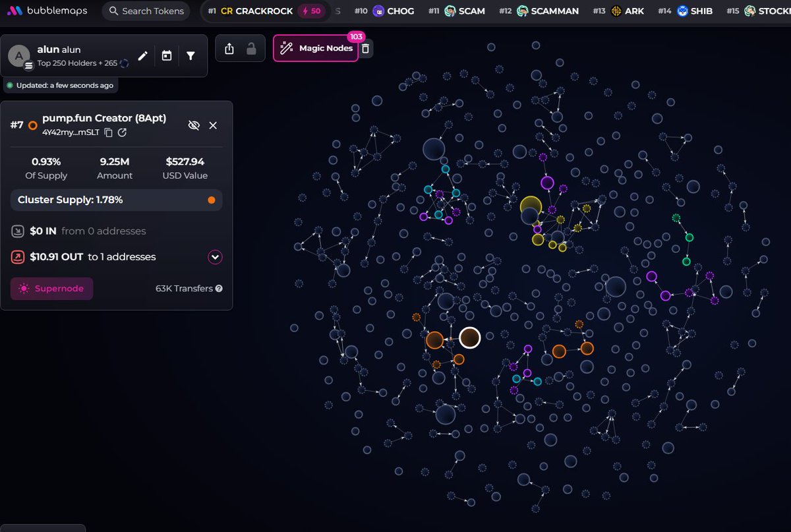Open the #11 SCAM trending token
This screenshot has height=532, width=791.
click(x=457, y=11)
